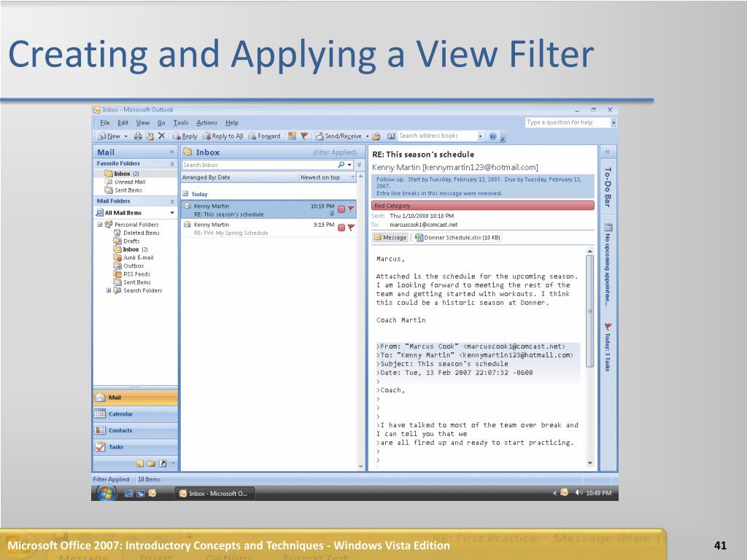Forward the selected message

point(264,136)
